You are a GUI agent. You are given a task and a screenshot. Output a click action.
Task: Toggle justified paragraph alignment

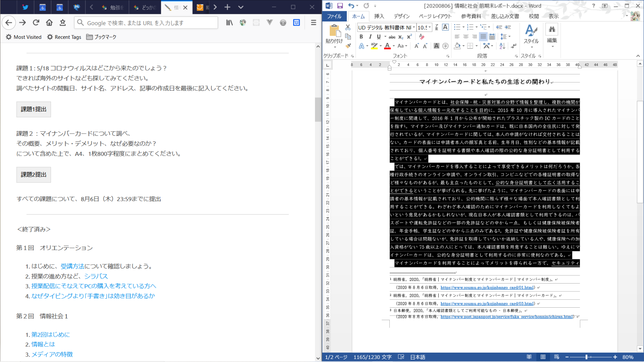(483, 37)
